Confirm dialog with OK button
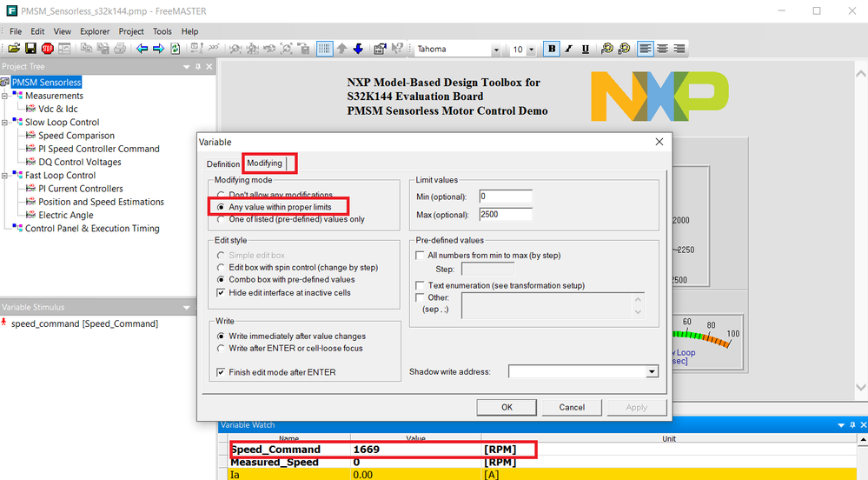The height and width of the screenshot is (480, 868). (x=507, y=407)
